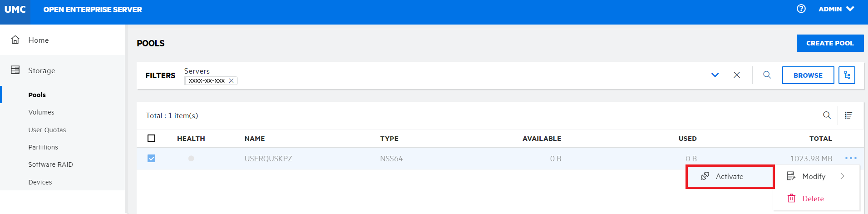The image size is (868, 214).
Task: Remove the XXXX-XX-XXX server filter tag
Action: pyautogui.click(x=231, y=80)
